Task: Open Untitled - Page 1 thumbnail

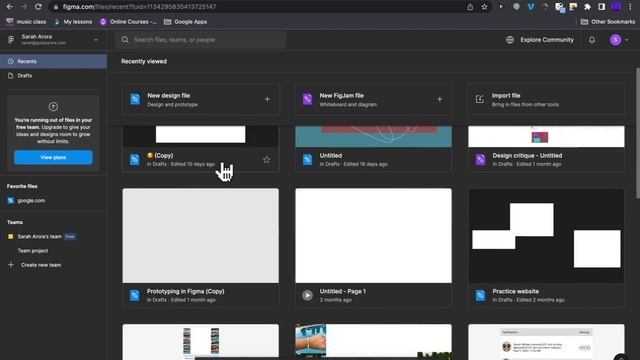Action: click(373, 236)
